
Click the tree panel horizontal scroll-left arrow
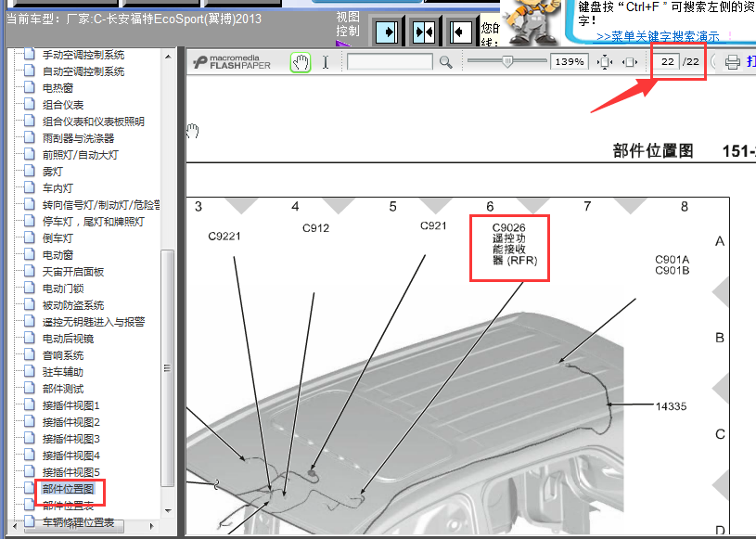click(x=15, y=525)
